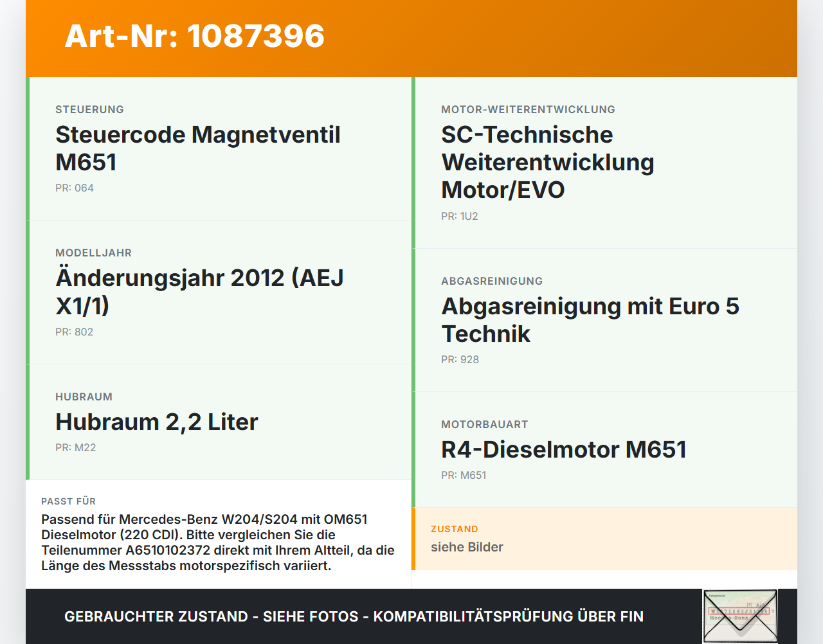Click the PR: 928 code
This screenshot has width=823, height=644.
click(x=460, y=360)
